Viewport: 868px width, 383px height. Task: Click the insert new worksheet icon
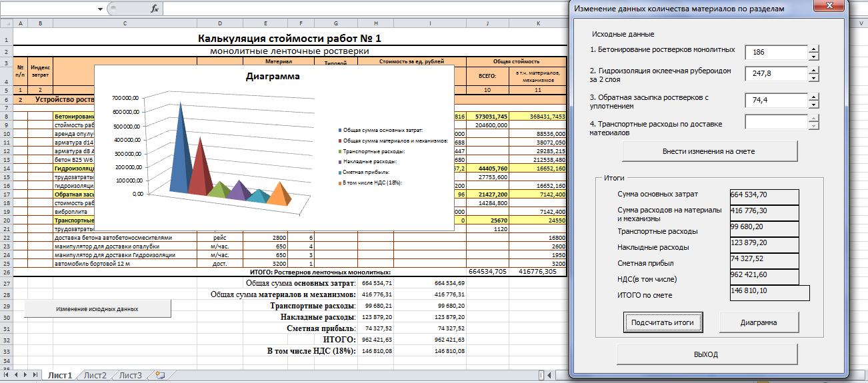coord(159,376)
